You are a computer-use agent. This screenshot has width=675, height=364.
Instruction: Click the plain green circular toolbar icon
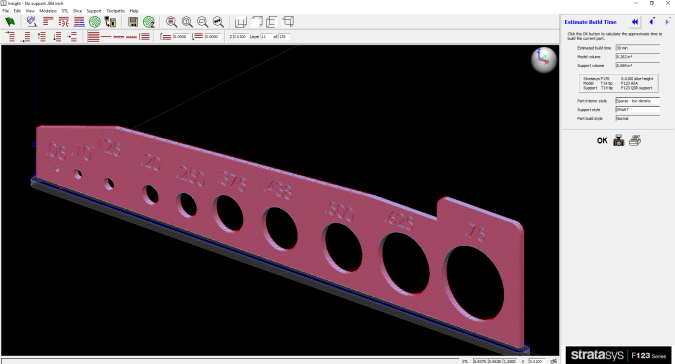click(x=95, y=22)
